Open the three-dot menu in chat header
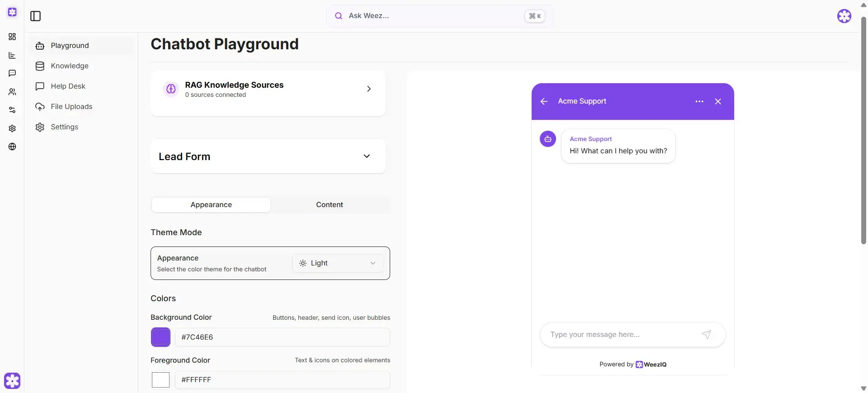Screen dimensions: 868x393 (699, 101)
